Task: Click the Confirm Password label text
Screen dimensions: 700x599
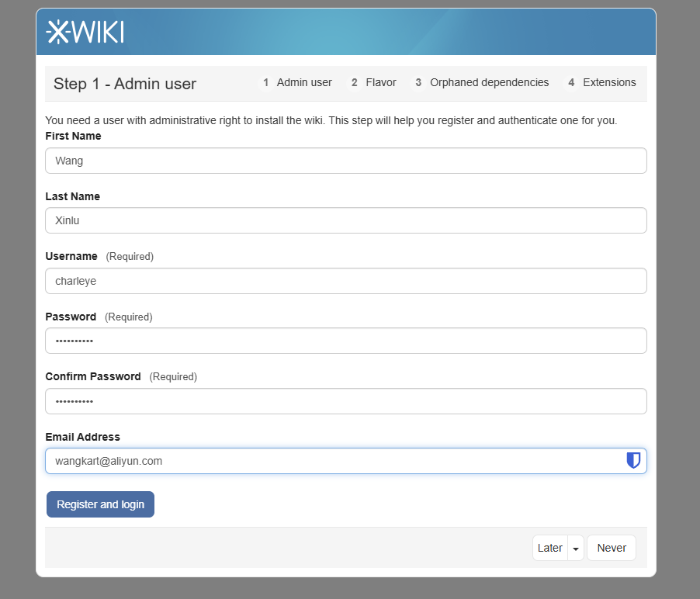Action: [x=93, y=376]
